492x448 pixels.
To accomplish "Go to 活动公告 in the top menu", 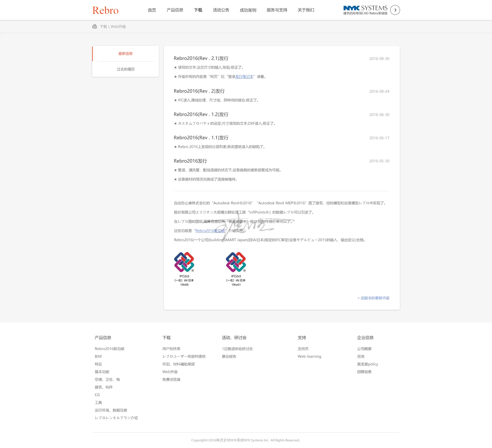I will [x=221, y=10].
